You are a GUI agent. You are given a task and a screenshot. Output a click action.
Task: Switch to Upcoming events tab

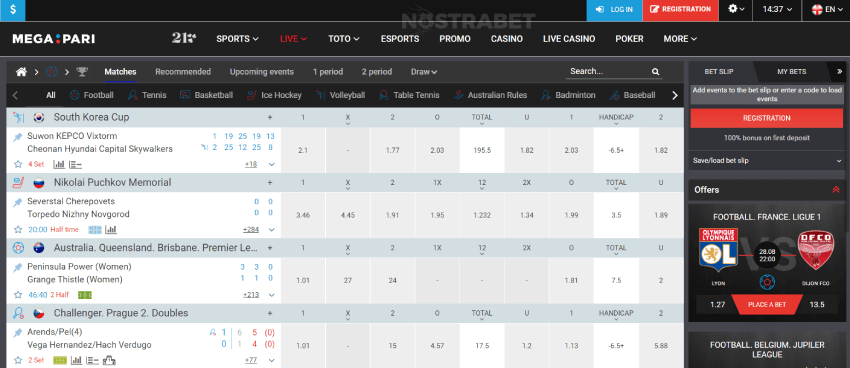[x=261, y=72]
